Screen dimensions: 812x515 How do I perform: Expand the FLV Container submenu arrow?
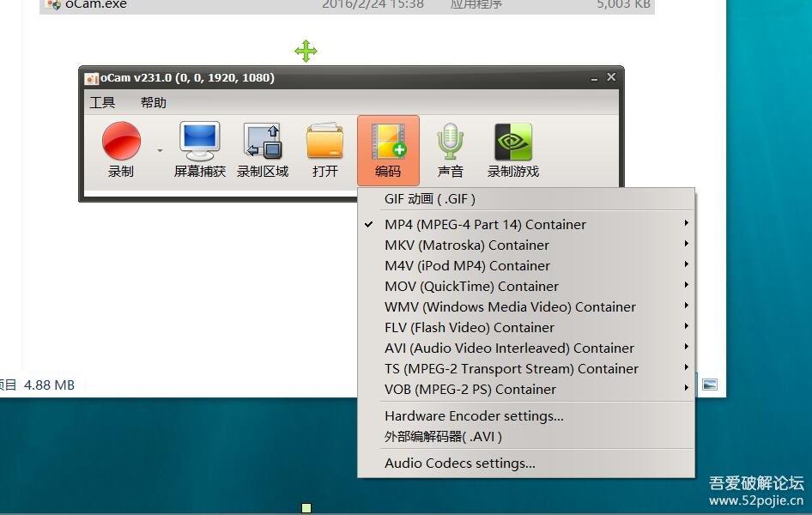tap(686, 326)
